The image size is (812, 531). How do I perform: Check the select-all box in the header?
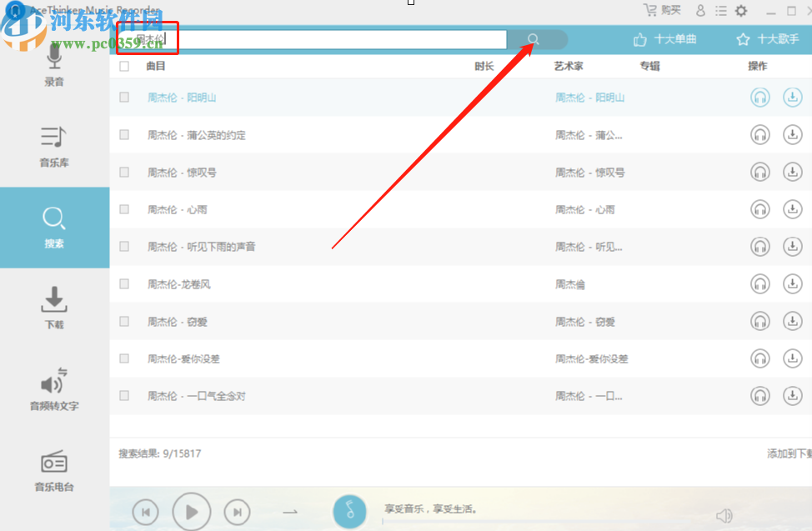(123, 65)
